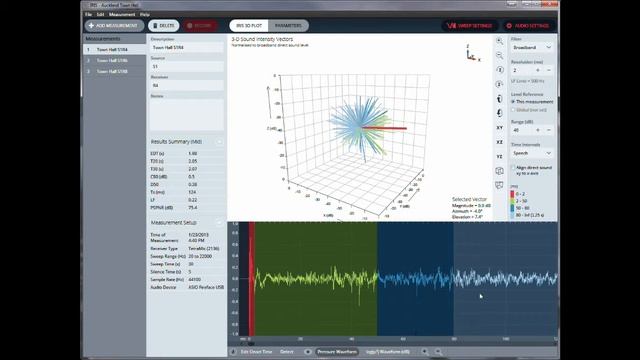
Task: Click the Range (dB) value field
Action: tap(522, 130)
